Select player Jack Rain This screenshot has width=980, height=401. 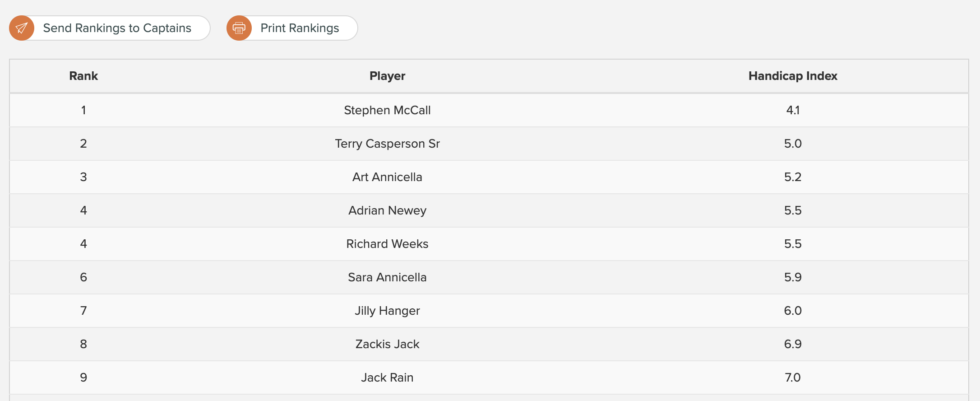point(387,378)
